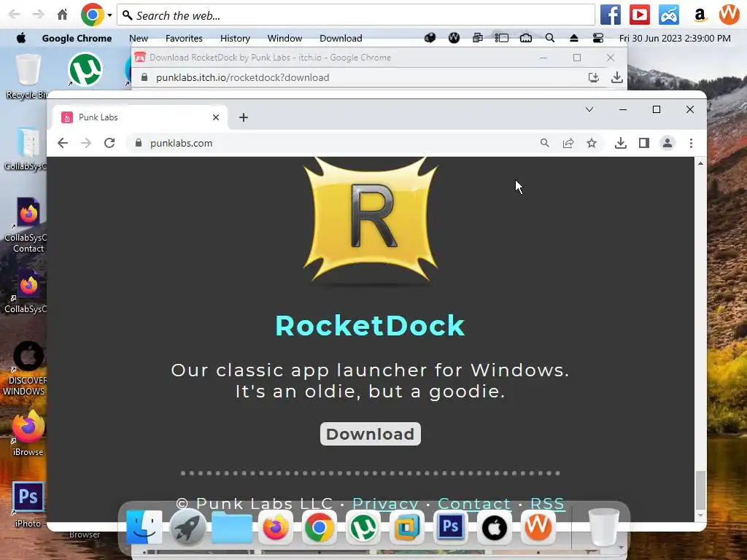
Task: Open the blue folder in dock
Action: pos(231,527)
